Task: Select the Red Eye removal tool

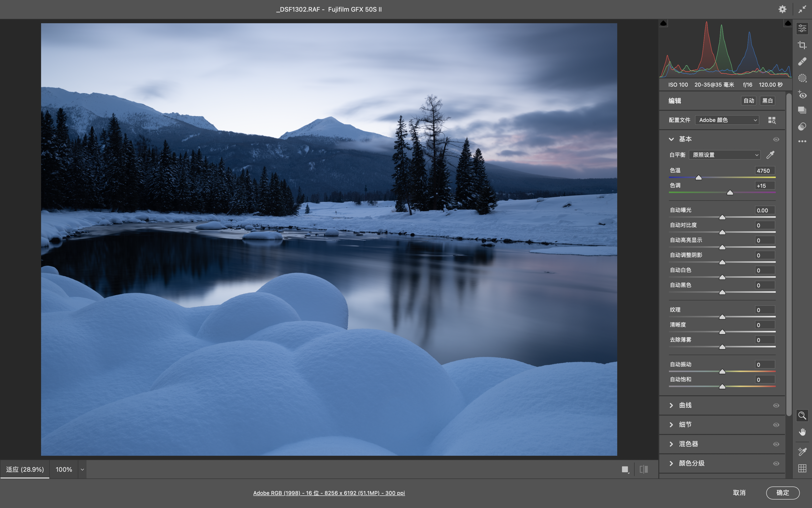Action: [x=802, y=94]
